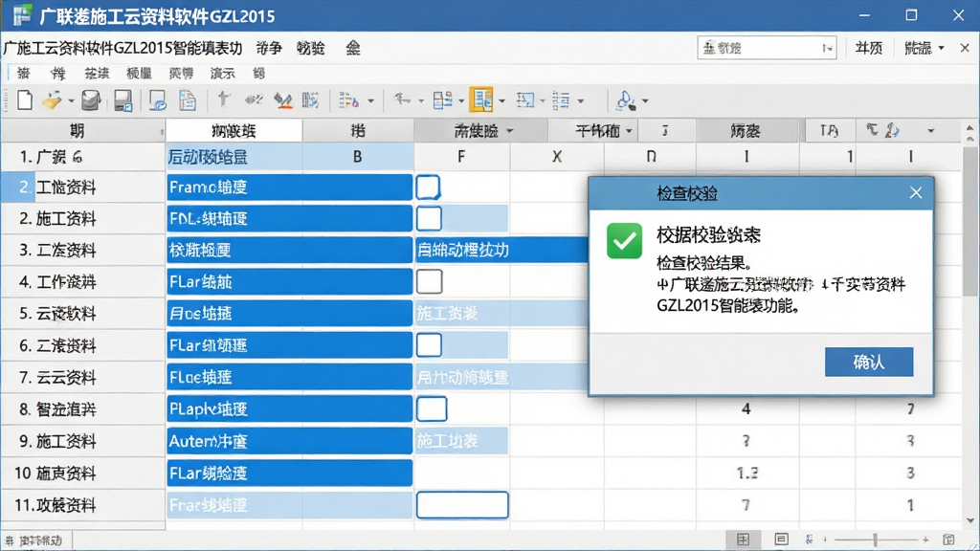This screenshot has height=551, width=980.
Task: Select the red pen edit icon
Action: [x=283, y=100]
